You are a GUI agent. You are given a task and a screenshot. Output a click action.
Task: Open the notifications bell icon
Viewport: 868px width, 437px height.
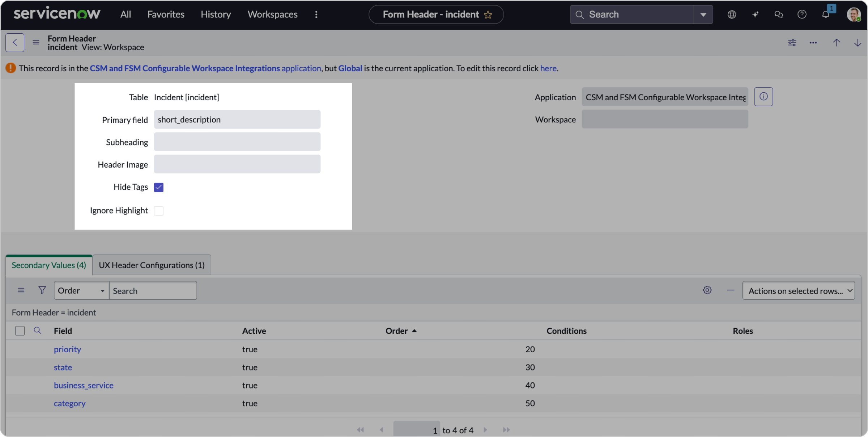(x=825, y=14)
